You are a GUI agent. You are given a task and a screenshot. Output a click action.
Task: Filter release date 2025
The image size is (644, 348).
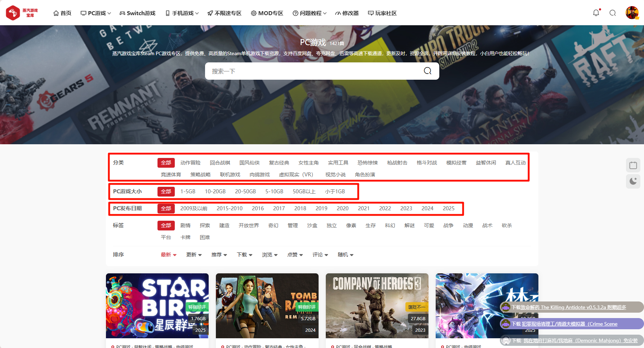point(449,208)
